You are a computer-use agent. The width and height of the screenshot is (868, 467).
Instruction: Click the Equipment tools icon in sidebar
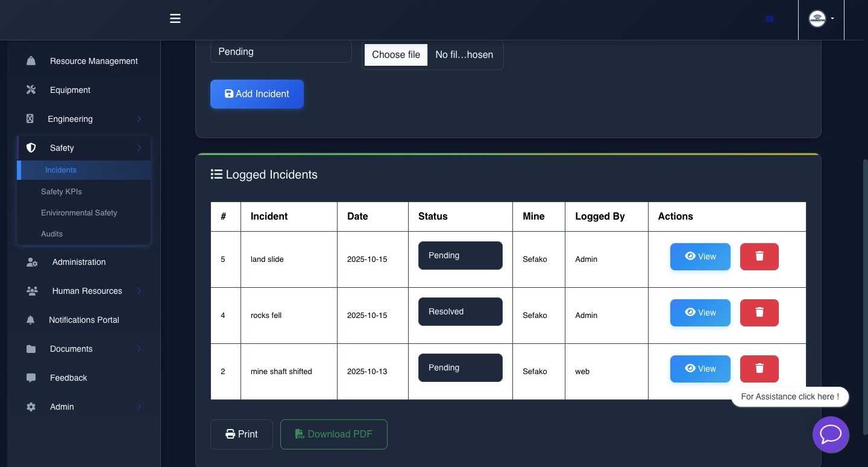(31, 90)
